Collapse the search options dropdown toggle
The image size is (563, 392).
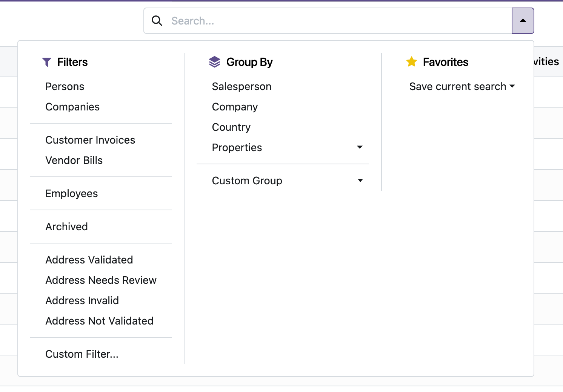click(523, 21)
